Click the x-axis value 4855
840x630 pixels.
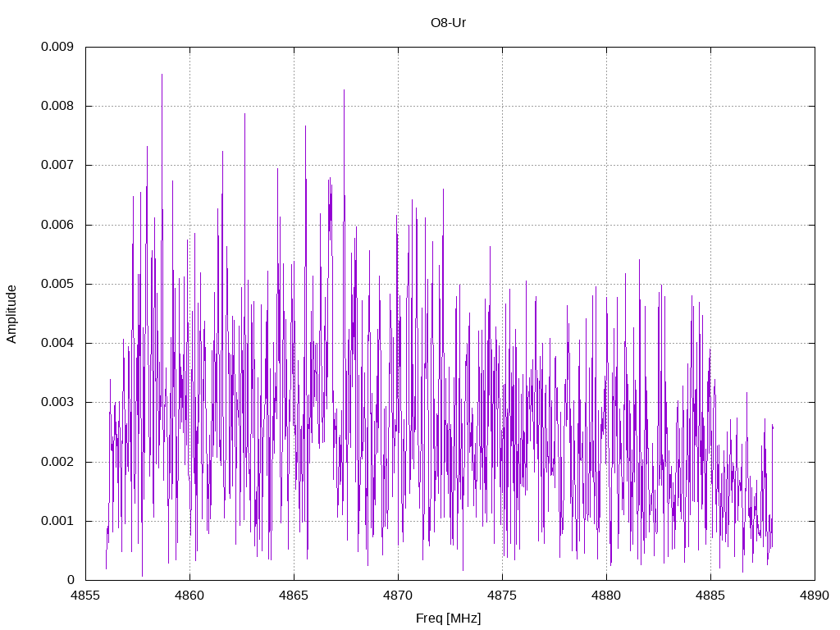coord(85,596)
